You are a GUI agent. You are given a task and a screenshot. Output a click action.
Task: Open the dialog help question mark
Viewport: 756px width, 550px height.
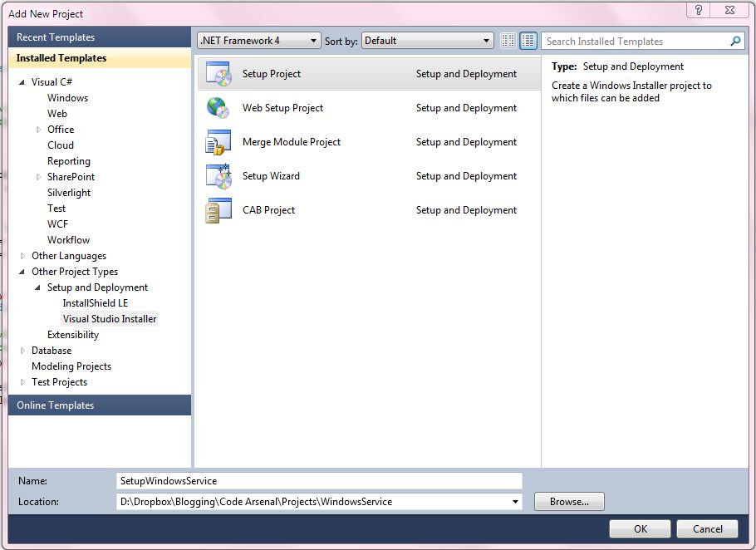click(x=698, y=10)
